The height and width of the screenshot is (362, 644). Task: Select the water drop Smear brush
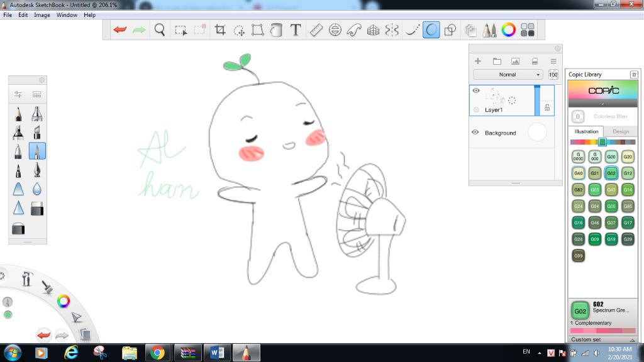(37, 189)
